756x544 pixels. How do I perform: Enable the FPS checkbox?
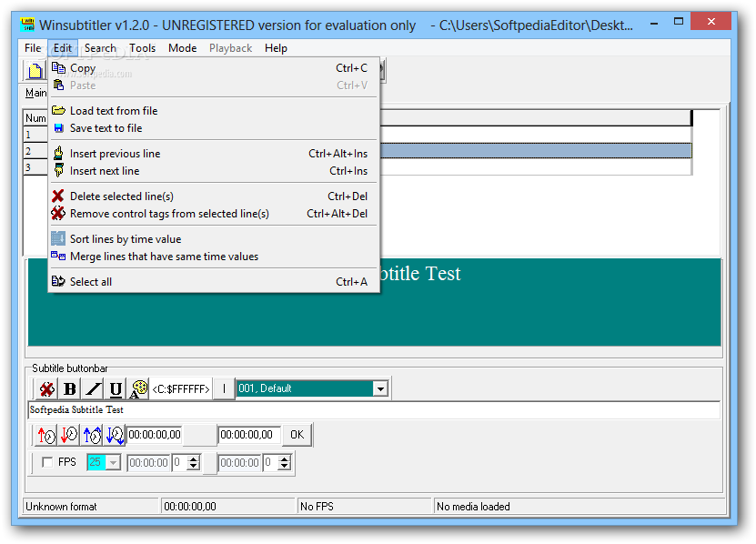coord(47,462)
